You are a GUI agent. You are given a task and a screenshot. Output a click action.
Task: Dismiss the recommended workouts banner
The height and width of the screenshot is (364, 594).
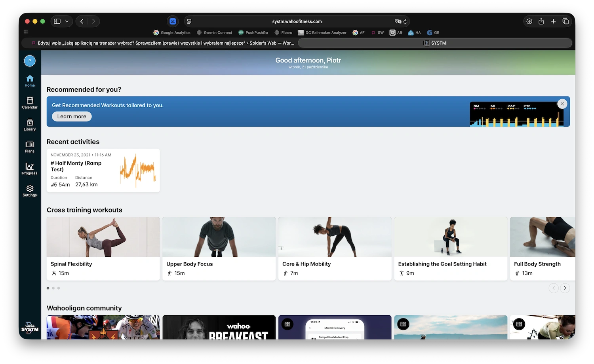pos(562,104)
